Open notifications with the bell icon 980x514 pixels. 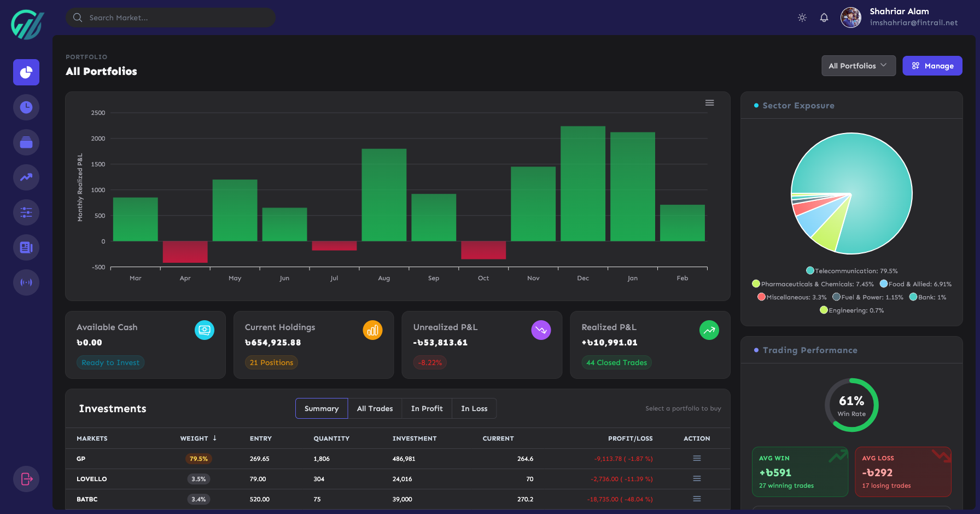[x=824, y=18]
